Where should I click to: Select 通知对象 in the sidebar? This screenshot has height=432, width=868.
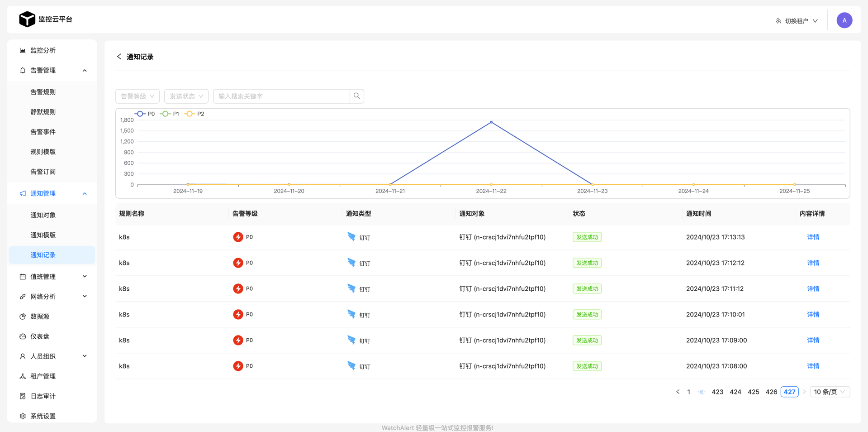click(43, 215)
